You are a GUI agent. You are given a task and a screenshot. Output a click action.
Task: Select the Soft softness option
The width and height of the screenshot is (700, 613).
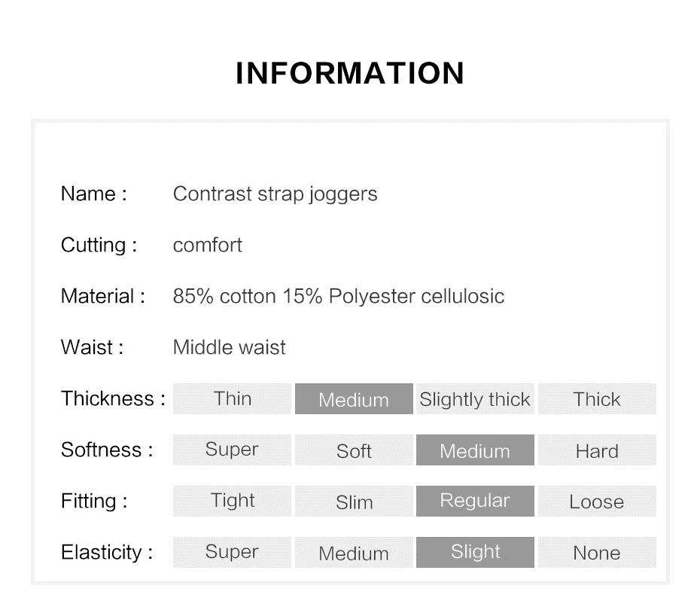[x=354, y=450]
